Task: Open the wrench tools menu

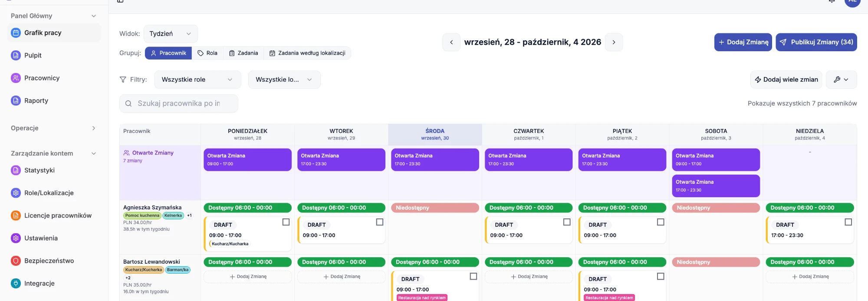Action: pyautogui.click(x=841, y=79)
